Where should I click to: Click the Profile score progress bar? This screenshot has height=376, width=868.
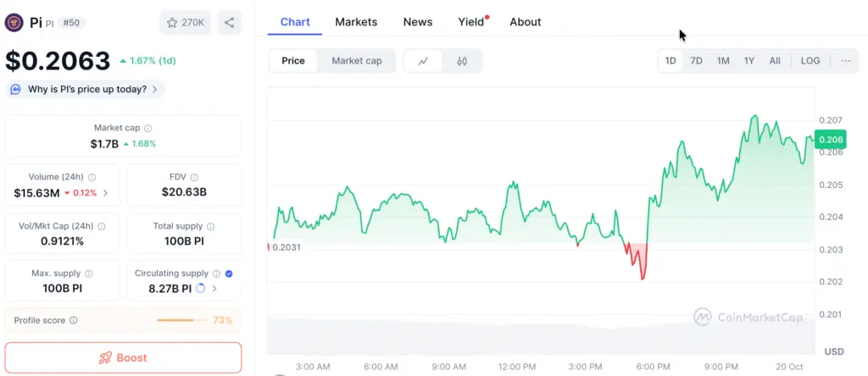tap(181, 321)
